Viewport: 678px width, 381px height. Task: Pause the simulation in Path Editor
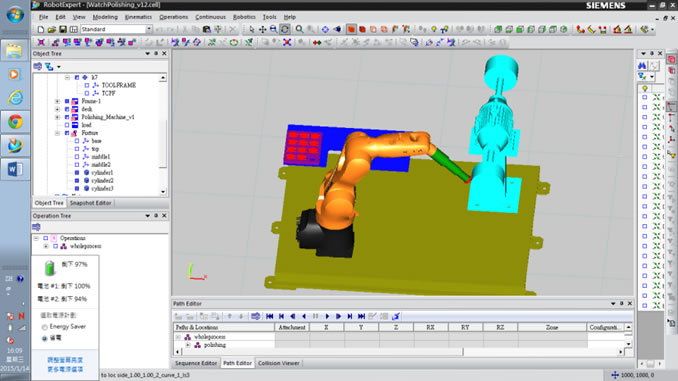(316, 317)
